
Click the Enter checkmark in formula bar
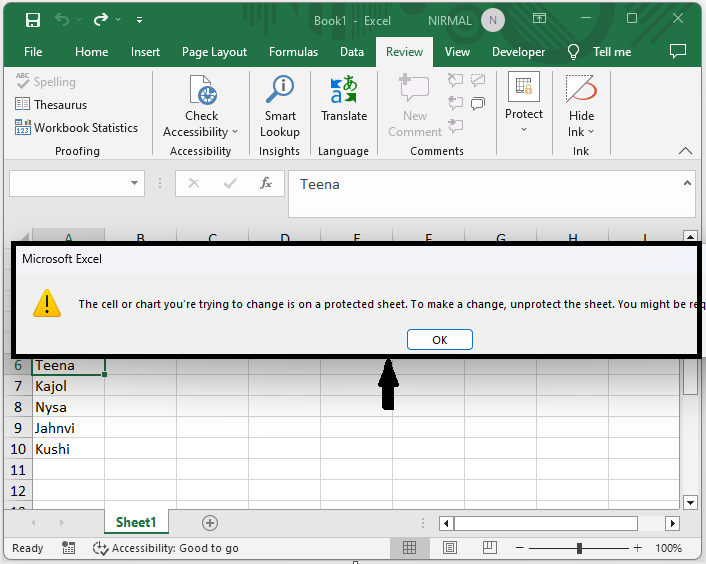pyautogui.click(x=230, y=183)
